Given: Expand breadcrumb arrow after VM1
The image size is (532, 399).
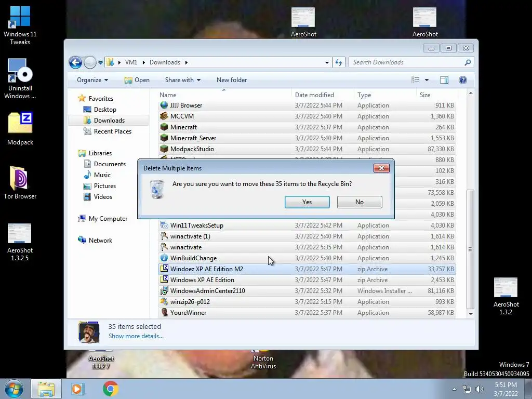Looking at the screenshot, I should (143, 62).
